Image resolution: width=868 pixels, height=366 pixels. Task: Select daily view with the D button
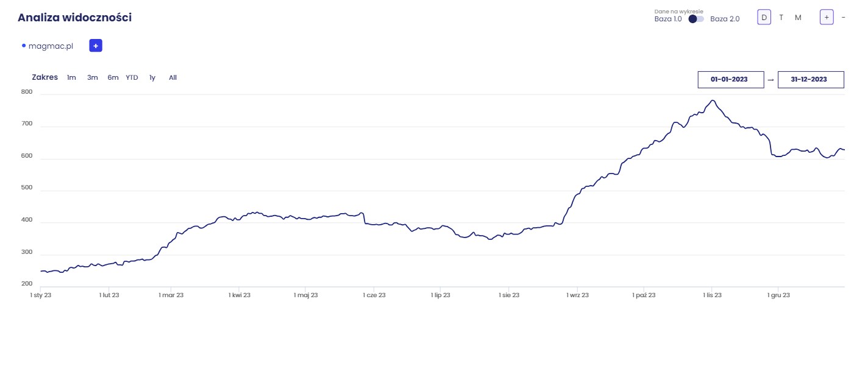tap(764, 18)
